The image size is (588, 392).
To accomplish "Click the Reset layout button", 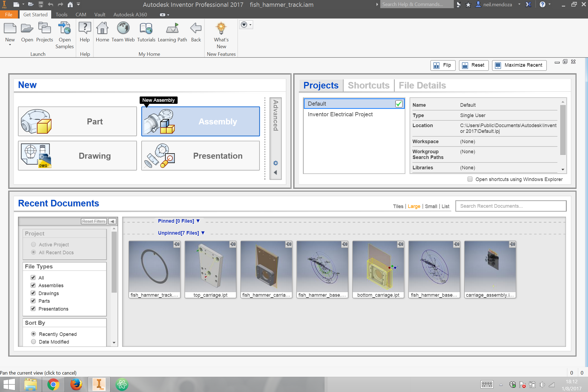I will coord(474,65).
